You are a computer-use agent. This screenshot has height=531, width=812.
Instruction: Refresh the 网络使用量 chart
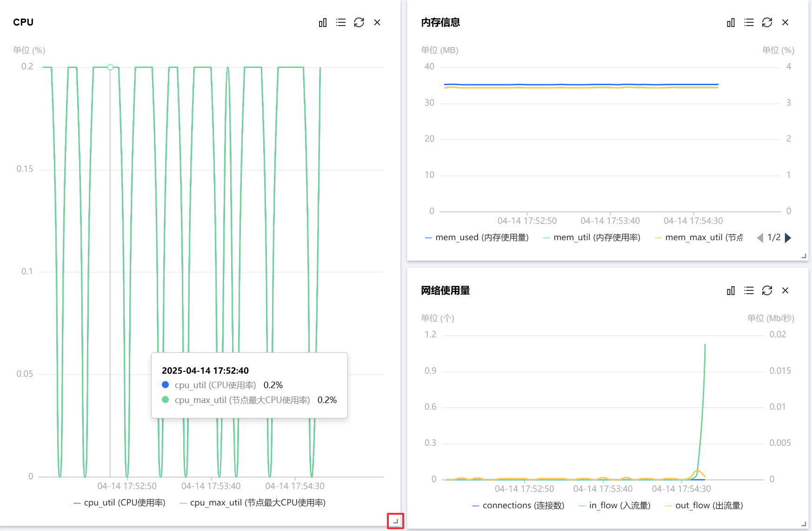point(767,290)
